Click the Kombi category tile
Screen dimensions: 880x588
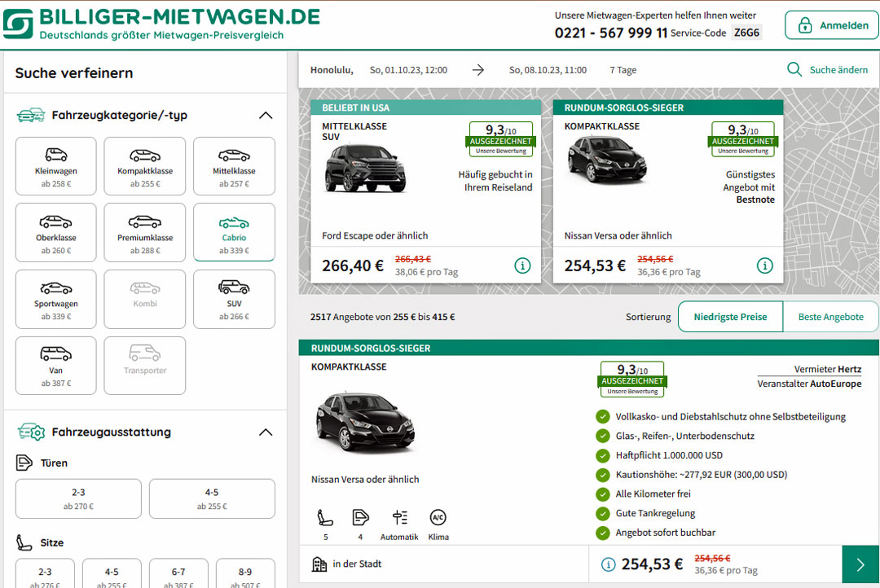145,299
